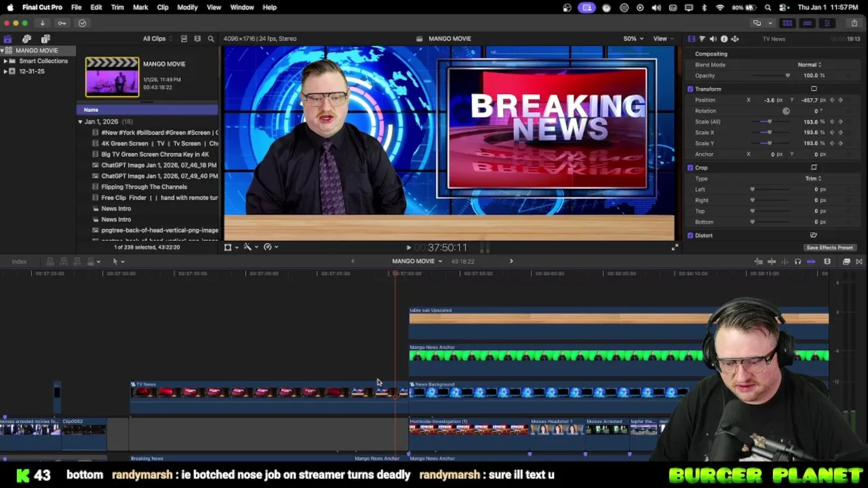Click Save Effects Preset button
This screenshot has width=868, height=488.
coord(829,248)
